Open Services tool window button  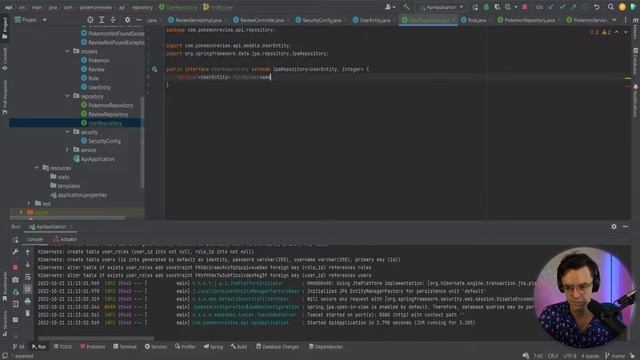click(156, 347)
